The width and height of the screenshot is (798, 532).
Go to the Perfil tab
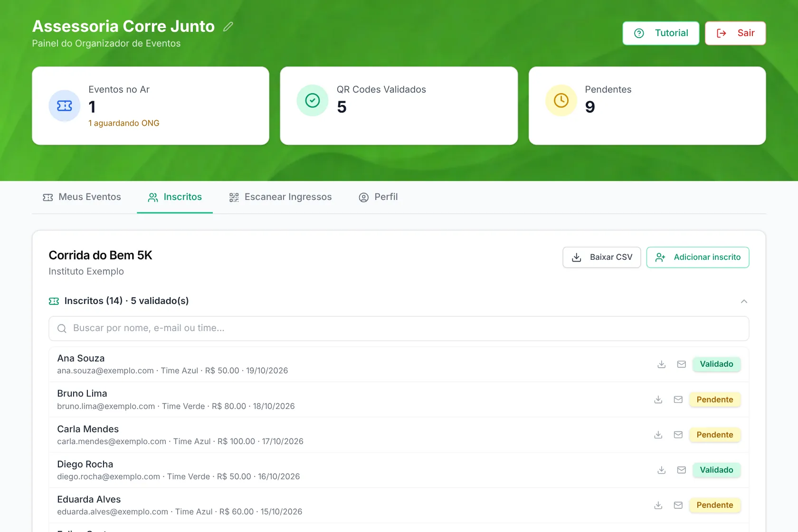(378, 197)
